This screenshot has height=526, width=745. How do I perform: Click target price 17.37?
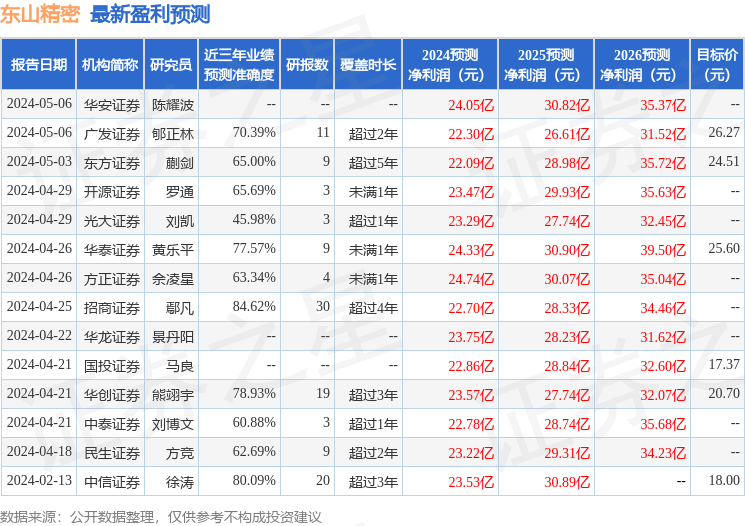pos(724,364)
